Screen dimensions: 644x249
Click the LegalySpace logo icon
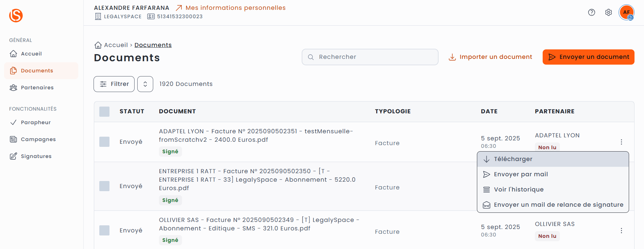click(x=16, y=15)
